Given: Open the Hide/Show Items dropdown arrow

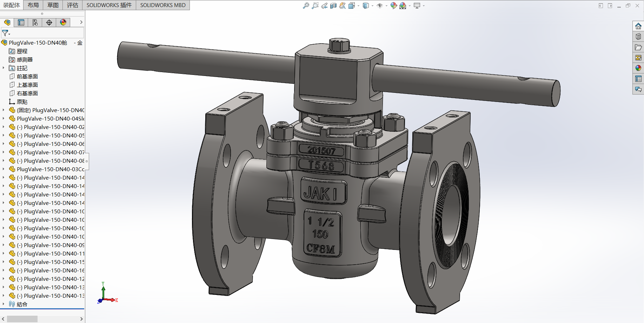Looking at the screenshot, I should tap(386, 6).
